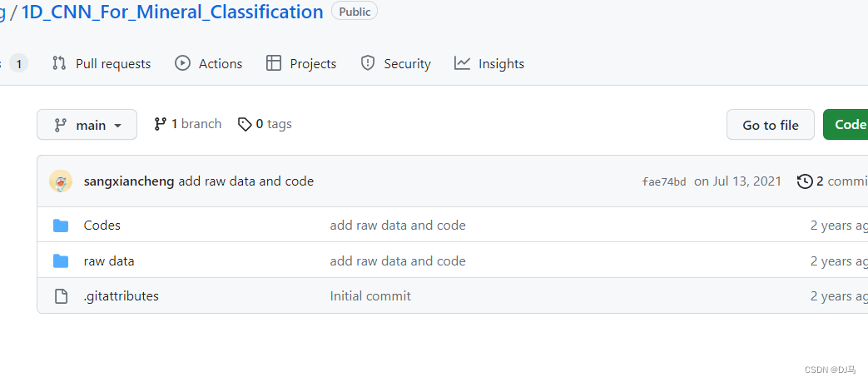Open the Security tab

tap(406, 63)
